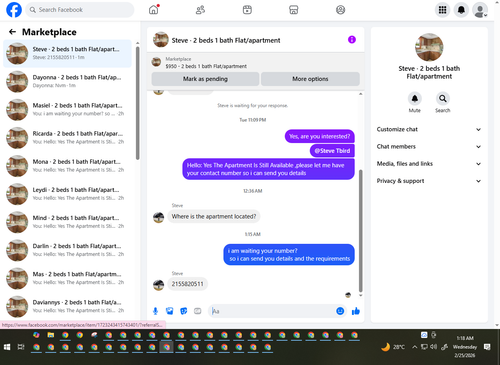Open the Masiel conversation
500x365 pixels.
(x=68, y=109)
